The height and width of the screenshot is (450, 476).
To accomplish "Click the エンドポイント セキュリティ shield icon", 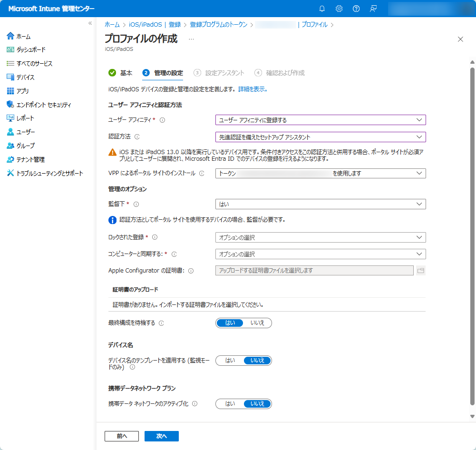I will (10, 105).
